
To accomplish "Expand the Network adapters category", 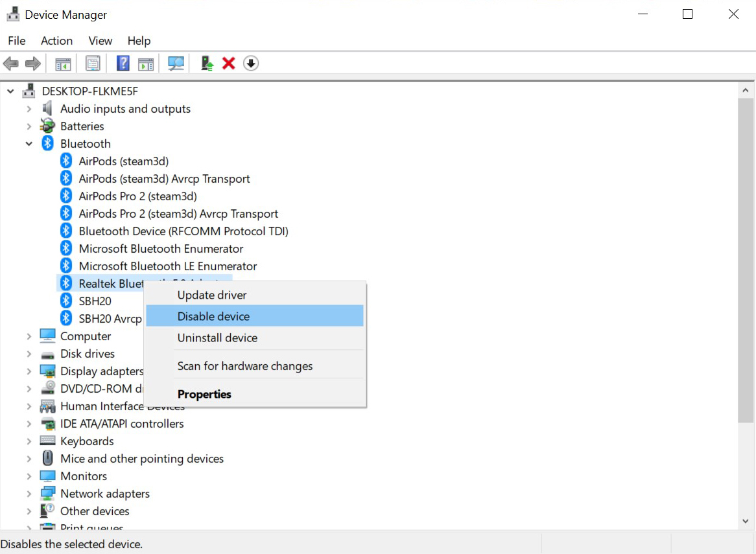I will click(29, 494).
